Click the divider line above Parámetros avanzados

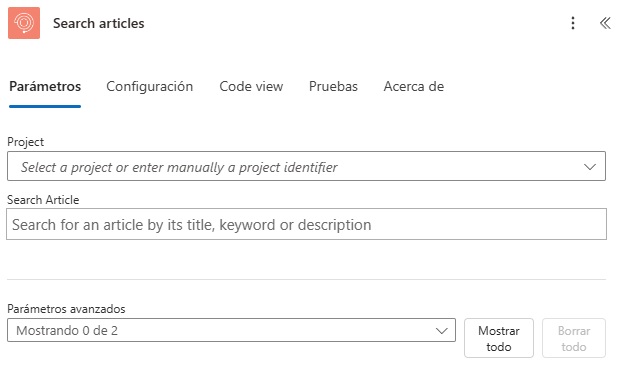tap(306, 280)
